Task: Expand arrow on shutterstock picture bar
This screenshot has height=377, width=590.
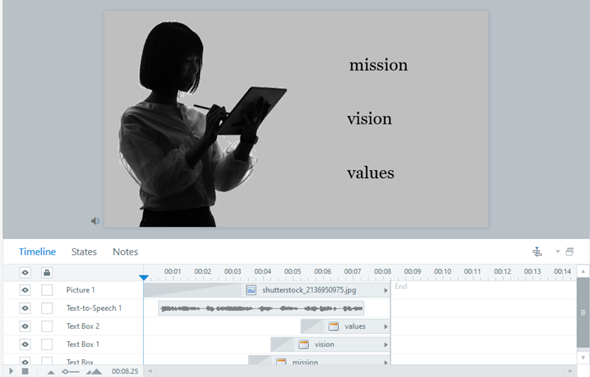Action: 386,290
